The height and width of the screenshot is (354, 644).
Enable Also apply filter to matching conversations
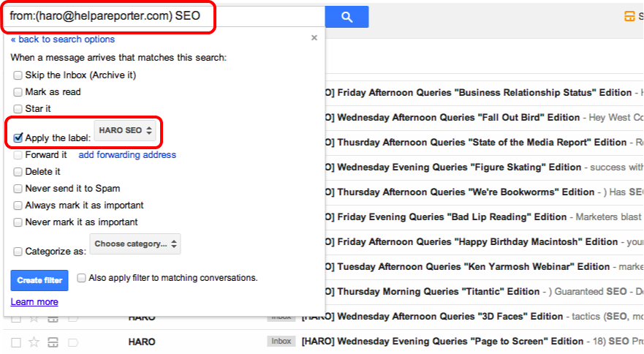coord(81,278)
